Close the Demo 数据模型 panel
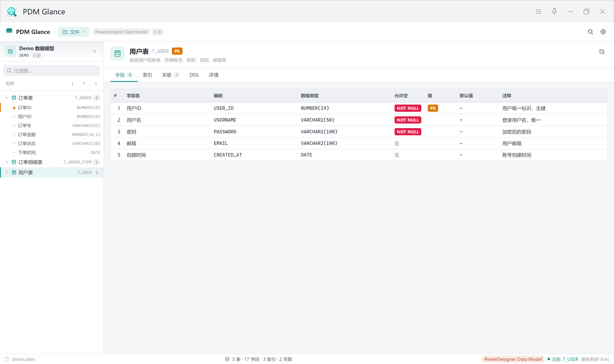 (94, 51)
